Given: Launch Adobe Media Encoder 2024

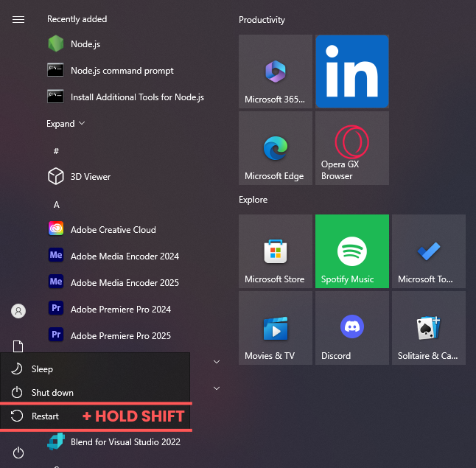Looking at the screenshot, I should coord(125,256).
